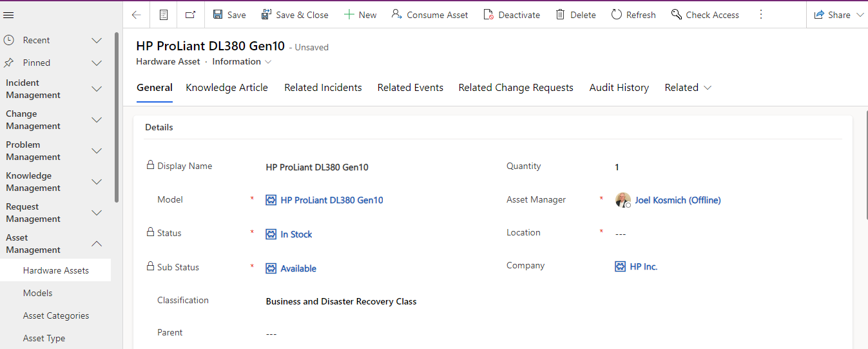Select Hardware Assets in sidebar

(55, 270)
